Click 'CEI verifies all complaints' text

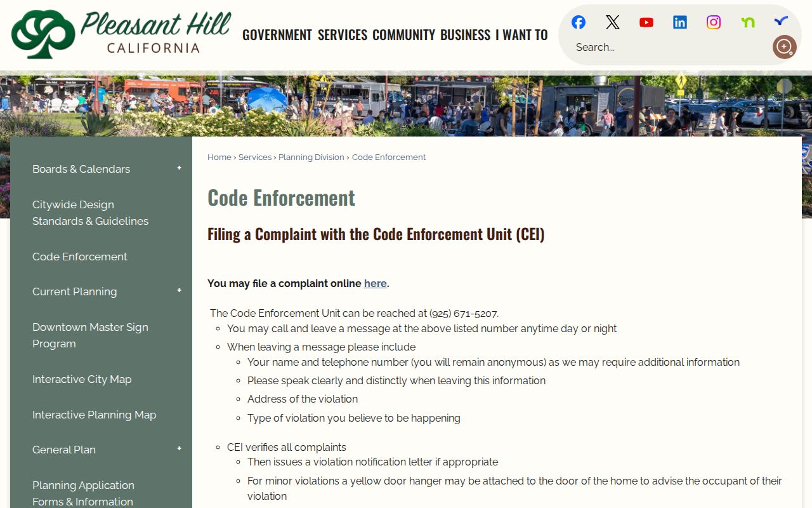[287, 447]
